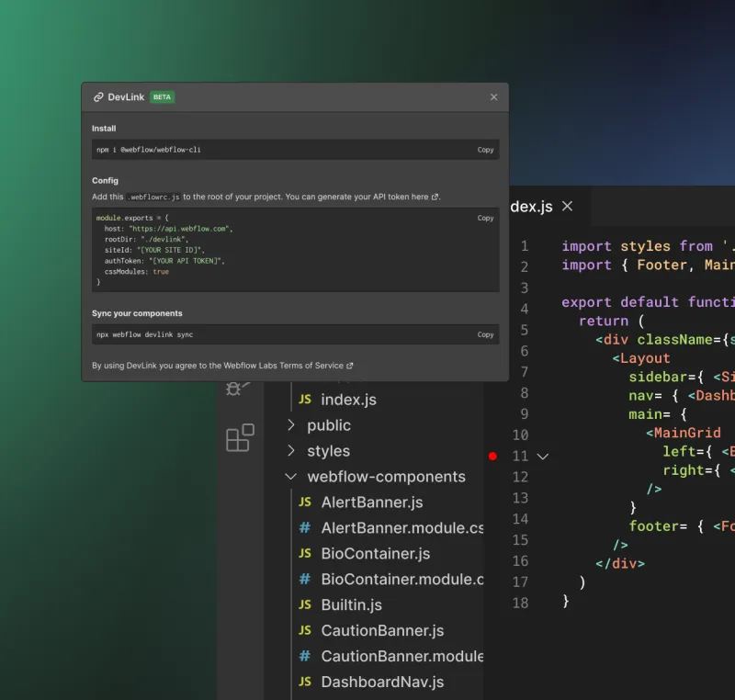
Task: Click the JS icon beside Builtin.js
Action: [306, 604]
